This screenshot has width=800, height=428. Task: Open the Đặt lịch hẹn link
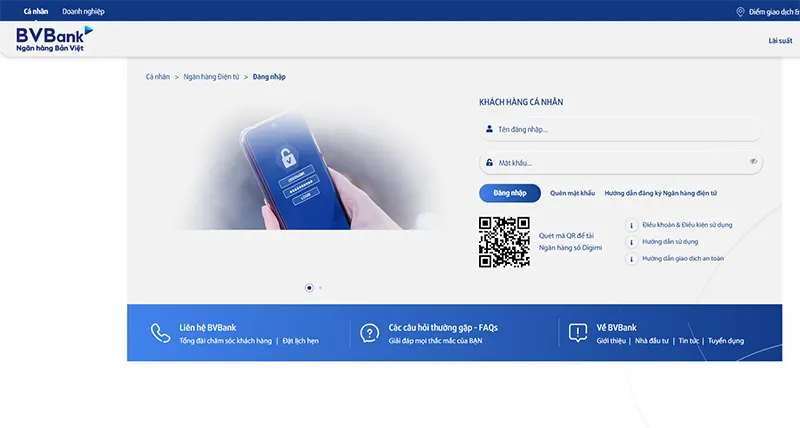point(301,341)
